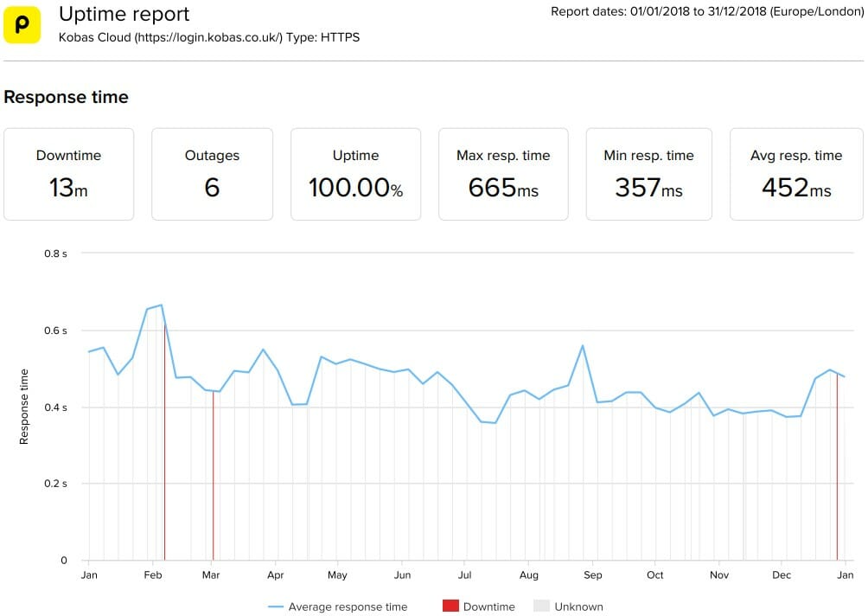Click the Response time section heading
868x616 pixels.
coord(66,97)
